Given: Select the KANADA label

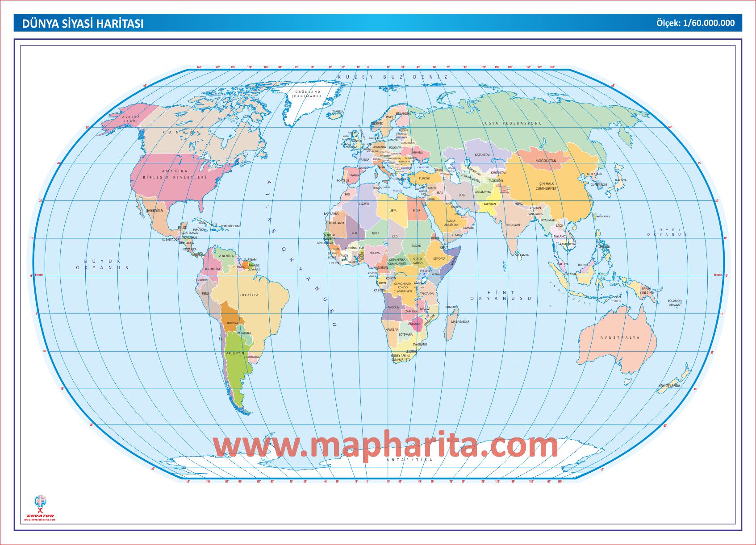Looking at the screenshot, I should point(181,132).
